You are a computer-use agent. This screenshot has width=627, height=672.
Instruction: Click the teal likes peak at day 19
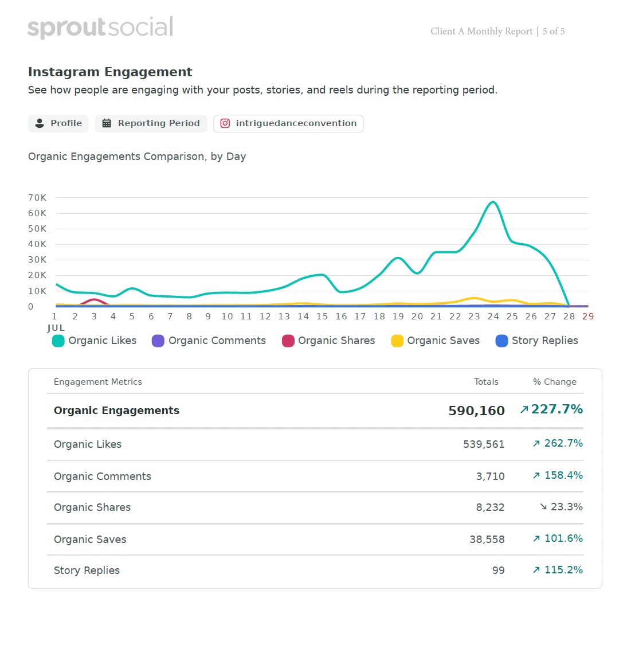tap(398, 259)
